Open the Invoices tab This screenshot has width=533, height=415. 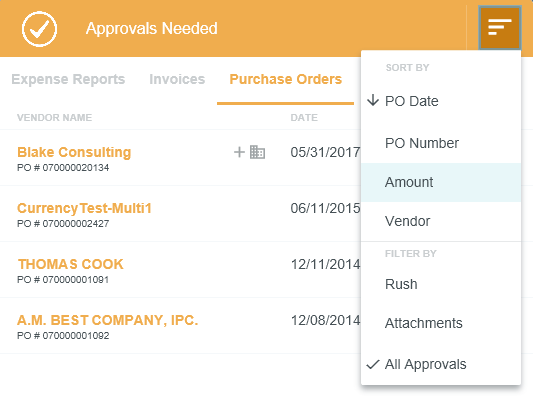177,79
